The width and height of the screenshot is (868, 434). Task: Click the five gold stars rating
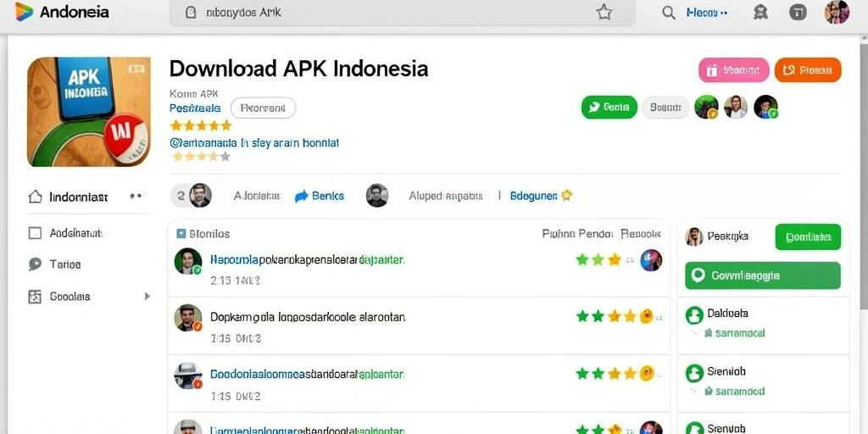coord(200,125)
